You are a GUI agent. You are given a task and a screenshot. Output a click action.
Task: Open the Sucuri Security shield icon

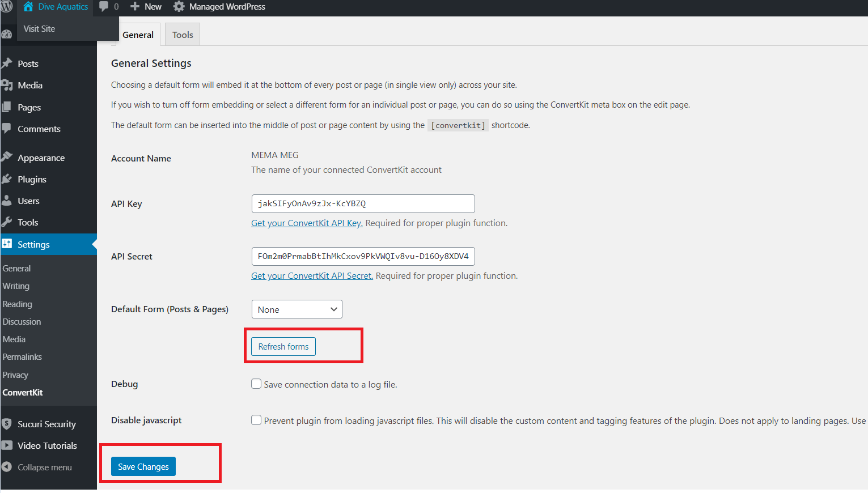[x=7, y=423]
